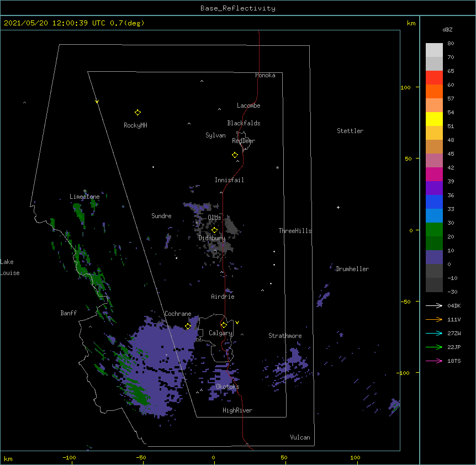
Task: Click the Cochrane city label
Action: pyautogui.click(x=178, y=314)
